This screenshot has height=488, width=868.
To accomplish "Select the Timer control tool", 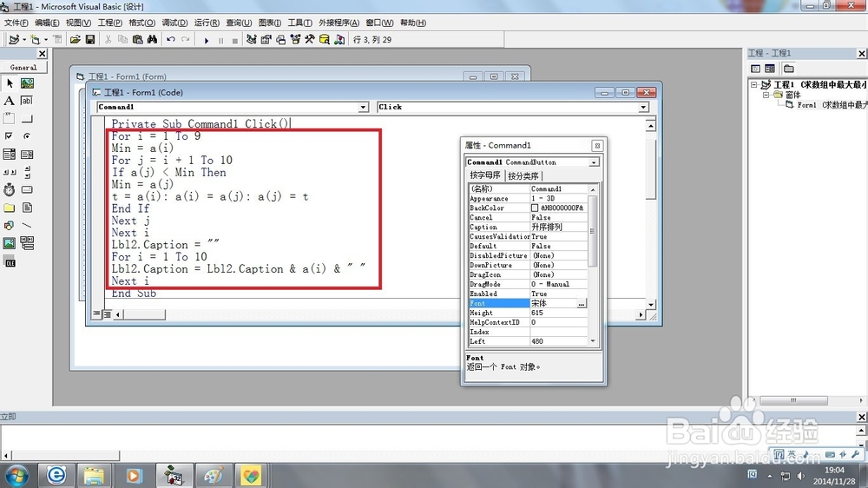I will tap(10, 189).
